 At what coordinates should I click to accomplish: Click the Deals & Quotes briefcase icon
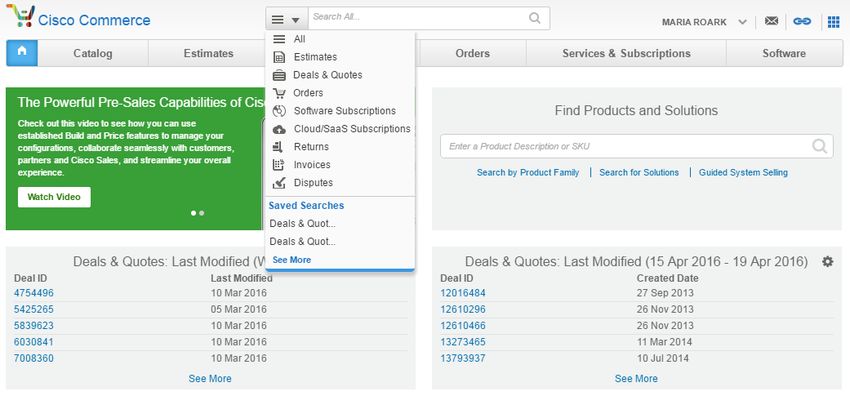[279, 75]
